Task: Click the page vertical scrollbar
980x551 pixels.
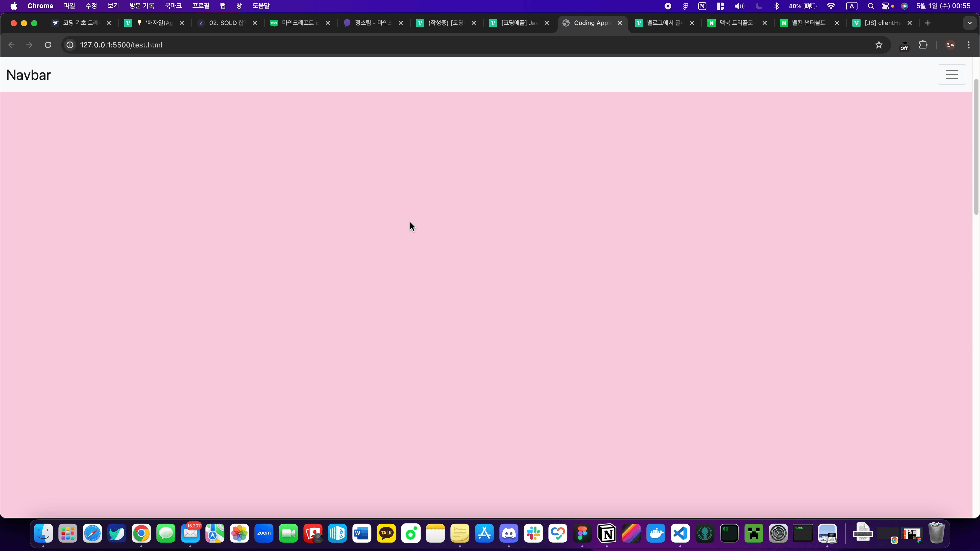Action: point(976,147)
